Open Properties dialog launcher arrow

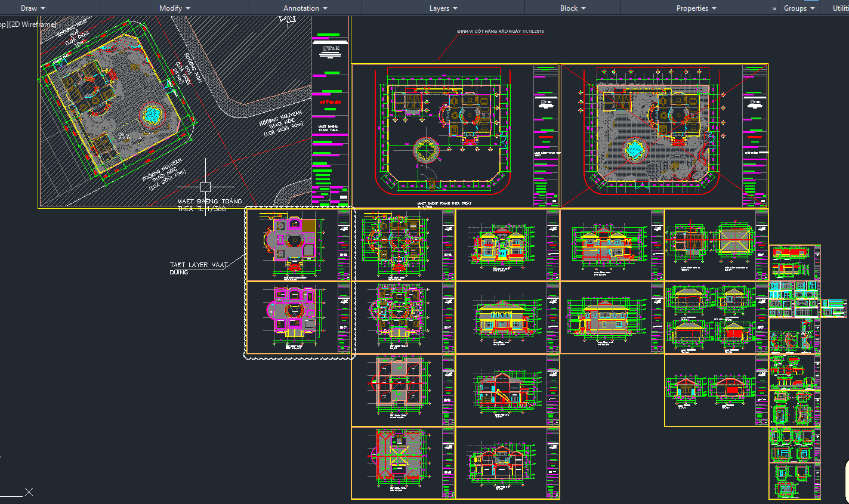tap(774, 9)
